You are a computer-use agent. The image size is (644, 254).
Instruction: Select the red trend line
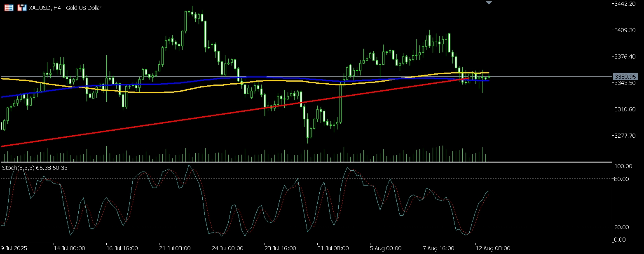point(165,122)
